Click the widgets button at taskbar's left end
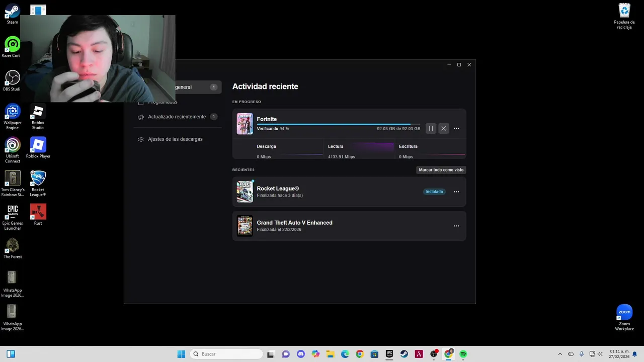The width and height of the screenshot is (644, 362). click(x=11, y=354)
